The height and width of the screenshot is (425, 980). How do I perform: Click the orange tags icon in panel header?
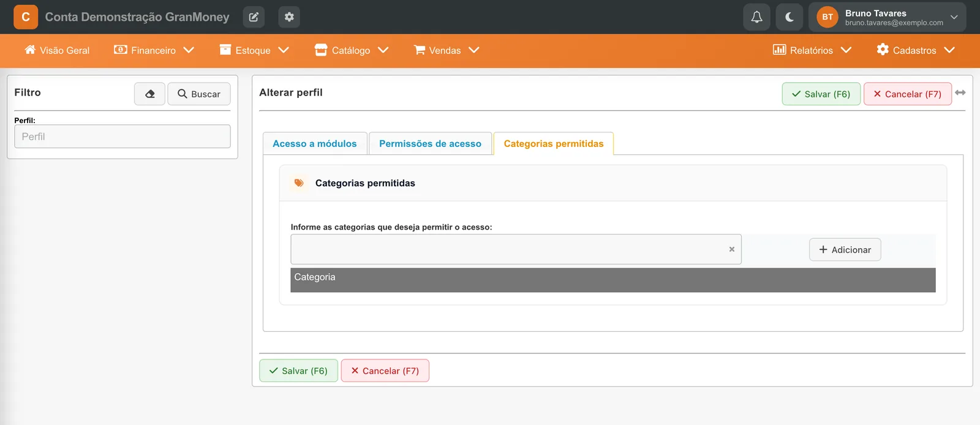point(299,183)
